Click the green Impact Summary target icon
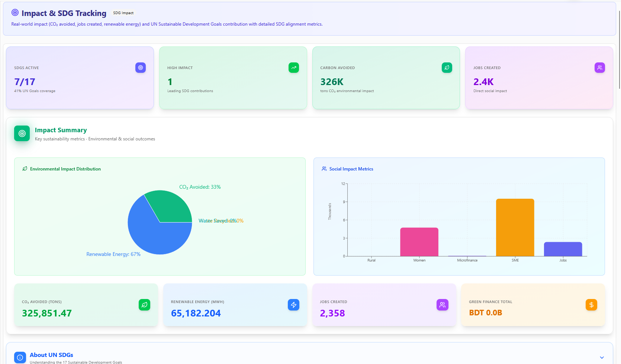Screen dimensions: 621x364 [22, 133]
